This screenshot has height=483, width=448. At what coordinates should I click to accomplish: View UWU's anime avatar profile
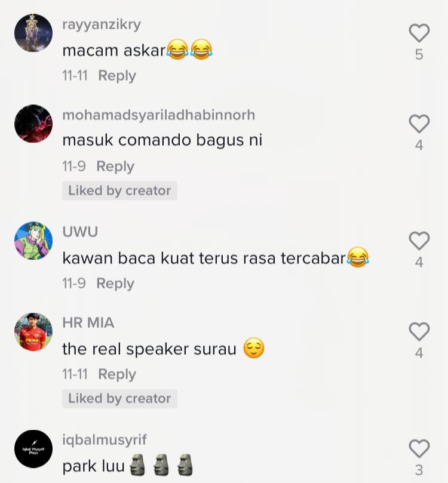[x=33, y=241]
